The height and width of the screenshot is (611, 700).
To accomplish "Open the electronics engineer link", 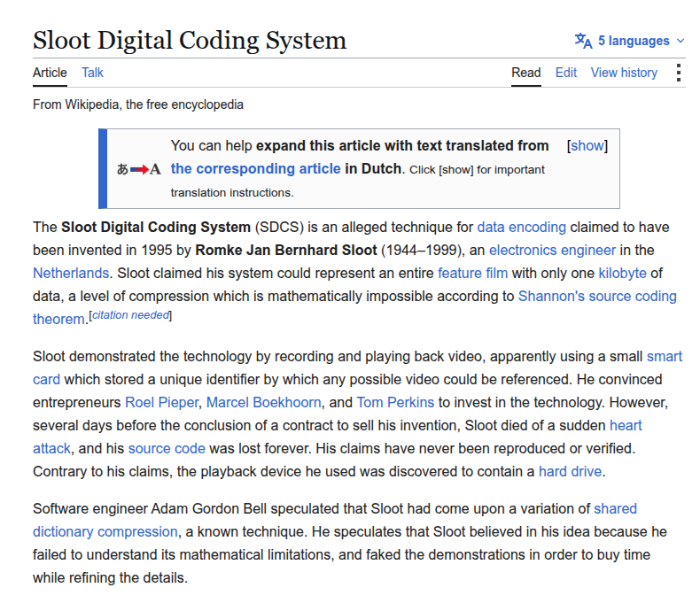I will pos(552,251).
